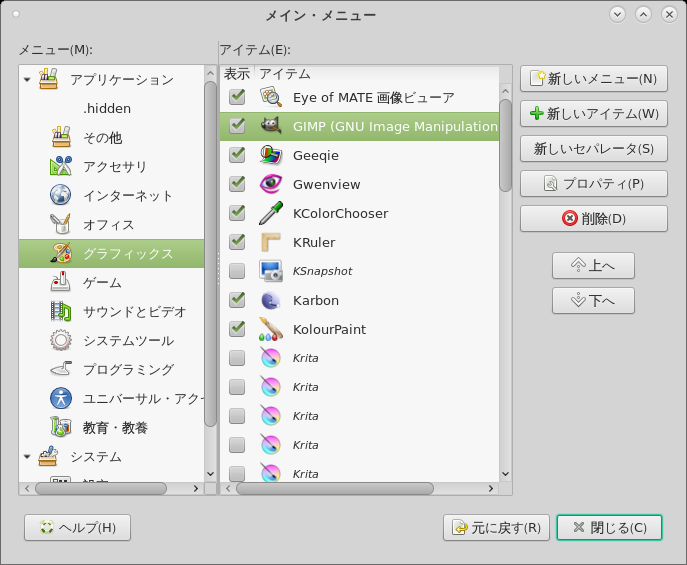Image resolution: width=687 pixels, height=565 pixels.
Task: Open プロパティ(P) for selected item
Action: pos(594,184)
